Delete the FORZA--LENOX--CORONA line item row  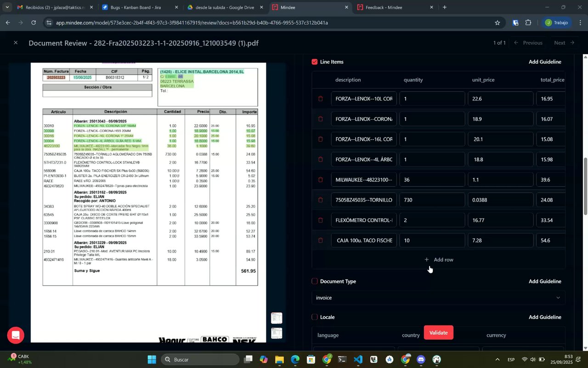pyautogui.click(x=321, y=119)
